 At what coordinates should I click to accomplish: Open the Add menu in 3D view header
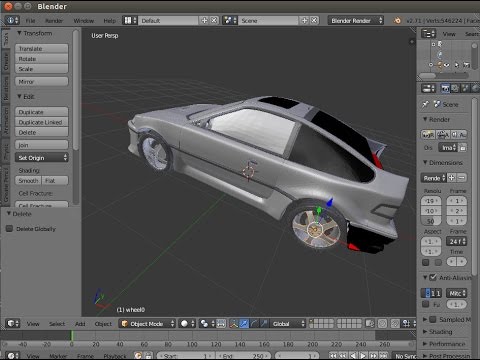(80, 324)
